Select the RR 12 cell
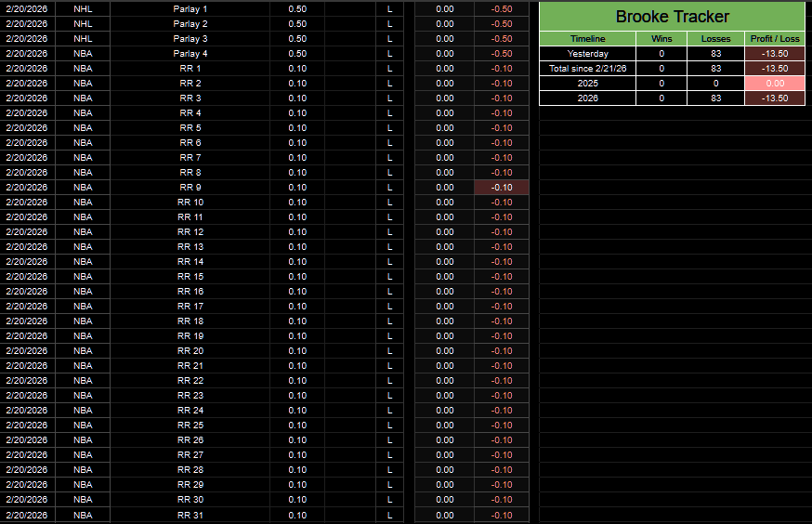This screenshot has width=812, height=524. 190,232
